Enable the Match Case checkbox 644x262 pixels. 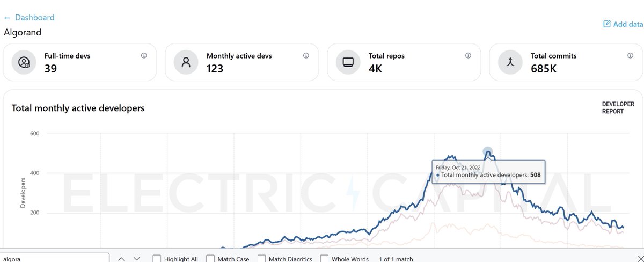210,259
